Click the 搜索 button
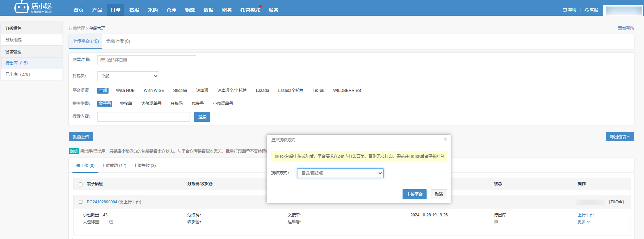 202,117
